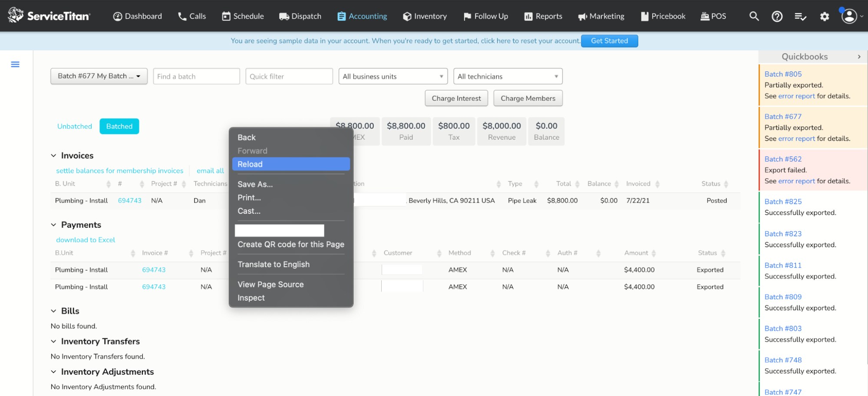Click settle balances for membership invoices

click(x=120, y=171)
